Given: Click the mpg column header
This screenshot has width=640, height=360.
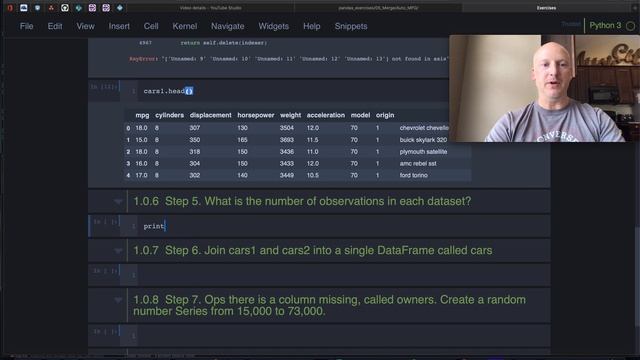Looking at the screenshot, I should point(142,115).
